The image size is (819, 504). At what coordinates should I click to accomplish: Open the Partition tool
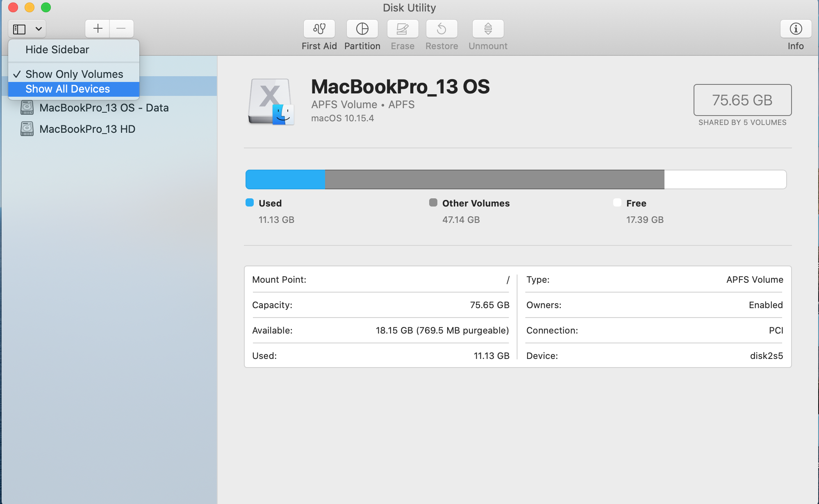point(362,29)
